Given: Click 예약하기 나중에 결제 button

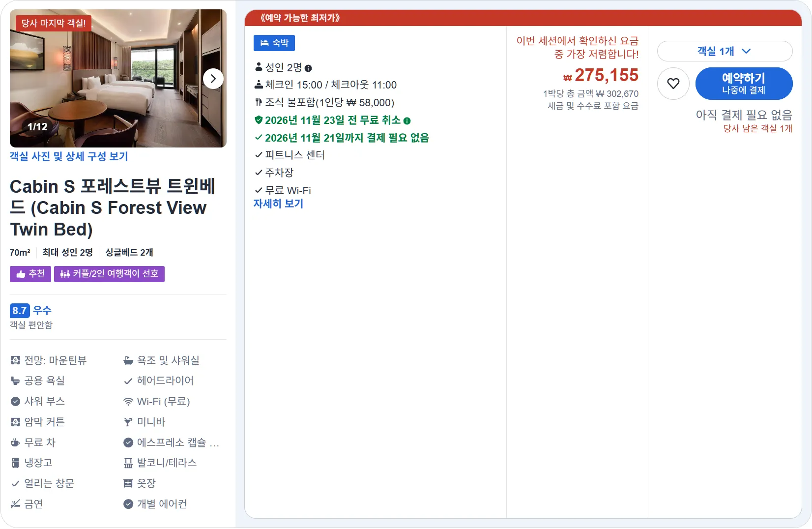Looking at the screenshot, I should click(744, 84).
